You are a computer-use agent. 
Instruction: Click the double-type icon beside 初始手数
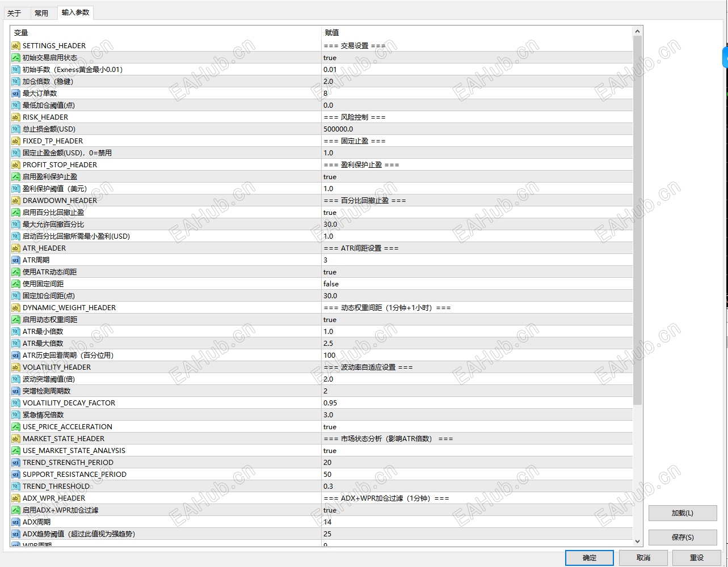[16, 70]
